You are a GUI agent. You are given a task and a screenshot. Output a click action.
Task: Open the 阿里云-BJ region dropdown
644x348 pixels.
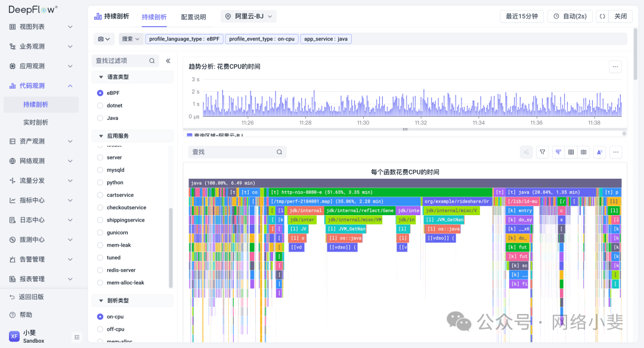[249, 17]
